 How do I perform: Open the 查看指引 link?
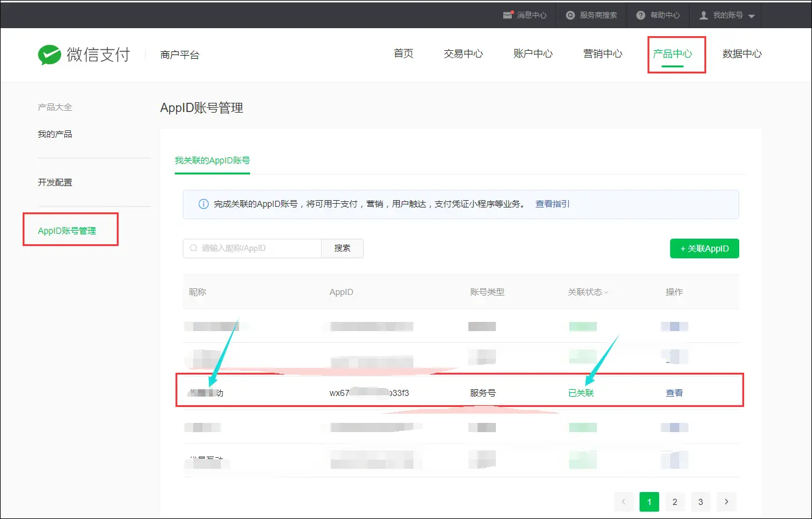tap(553, 204)
